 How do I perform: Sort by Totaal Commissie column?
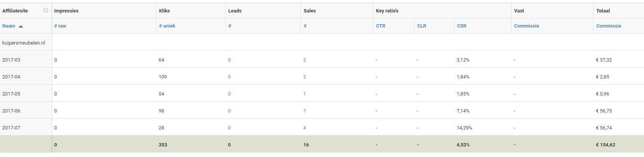[609, 26]
